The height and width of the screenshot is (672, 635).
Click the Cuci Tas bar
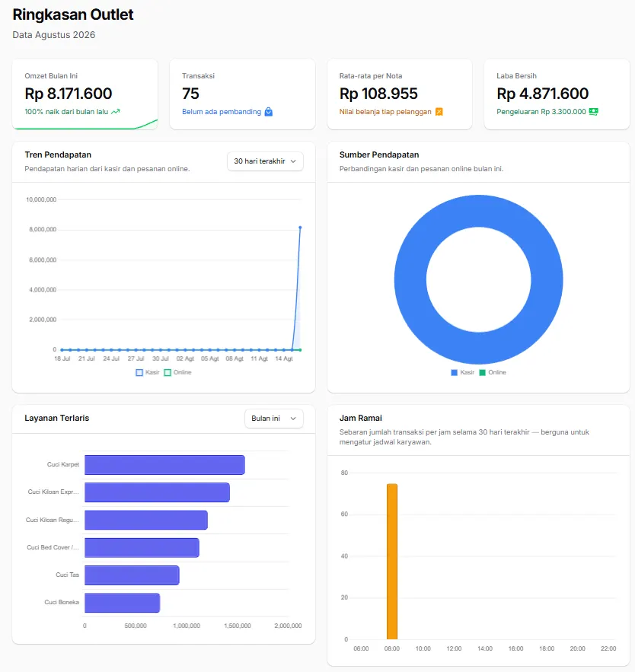tap(132, 575)
